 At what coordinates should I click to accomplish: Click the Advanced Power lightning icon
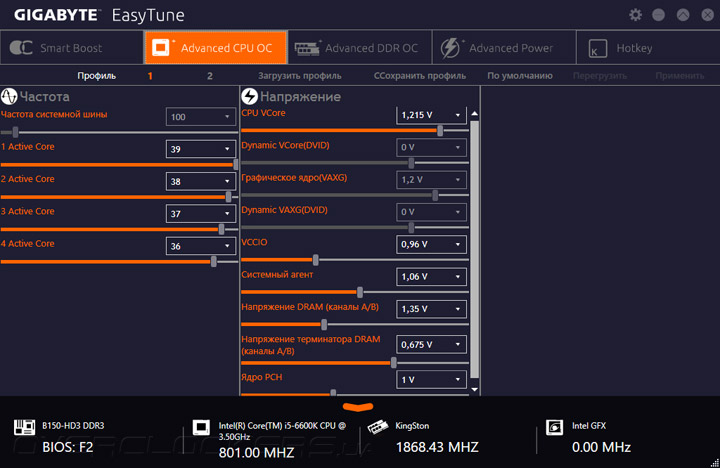(450, 48)
